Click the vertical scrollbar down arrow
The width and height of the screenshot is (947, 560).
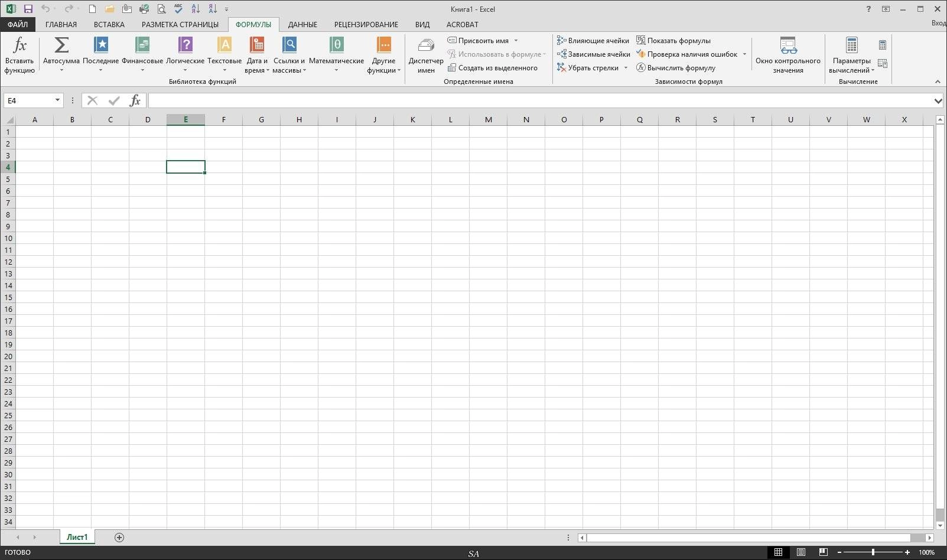click(941, 525)
